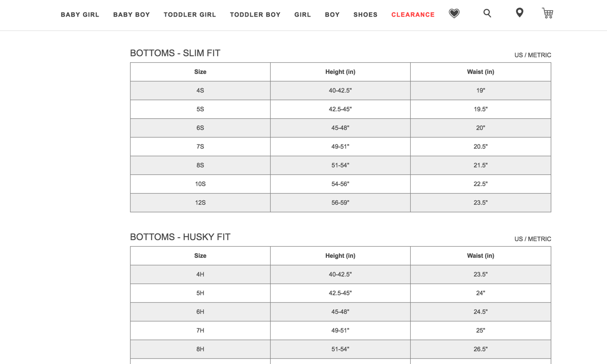Select the Toddler Girl category

tap(190, 15)
